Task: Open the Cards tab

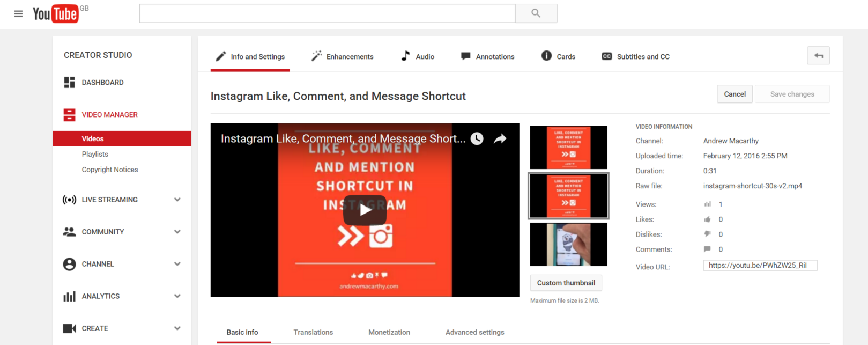Action: [558, 56]
